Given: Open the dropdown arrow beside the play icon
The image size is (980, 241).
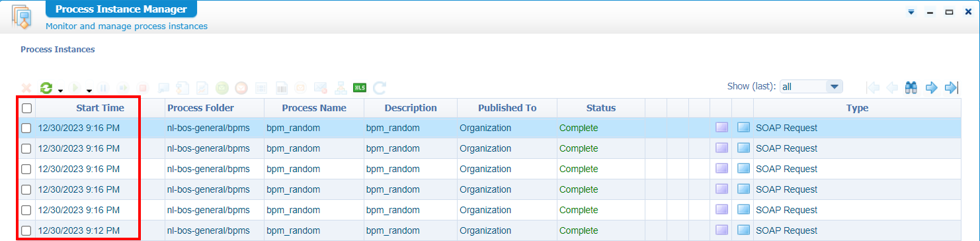Looking at the screenshot, I should (89, 91).
